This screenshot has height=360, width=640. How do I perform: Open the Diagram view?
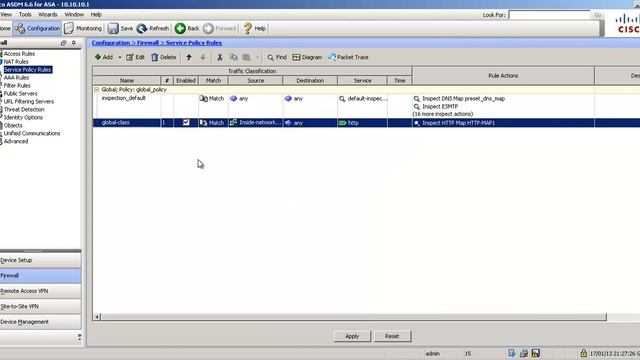tap(307, 57)
